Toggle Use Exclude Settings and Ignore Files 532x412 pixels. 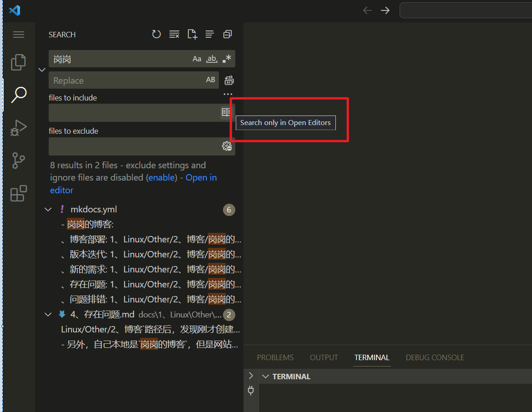click(227, 146)
